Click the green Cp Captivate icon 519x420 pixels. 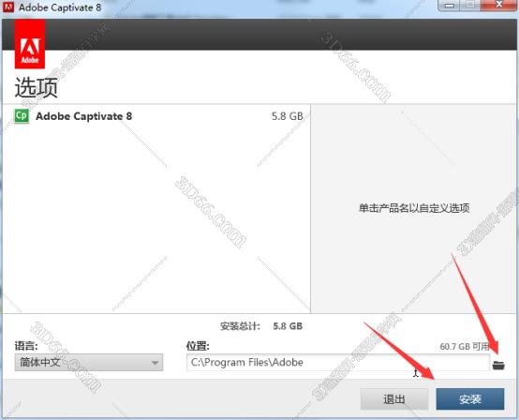click(22, 116)
